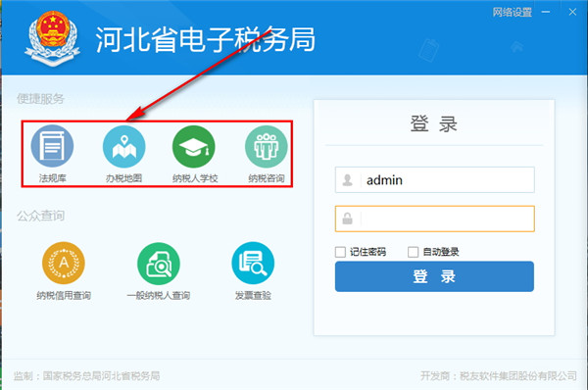Open the 法规库 regulations library icon
588x390 pixels.
(52, 146)
